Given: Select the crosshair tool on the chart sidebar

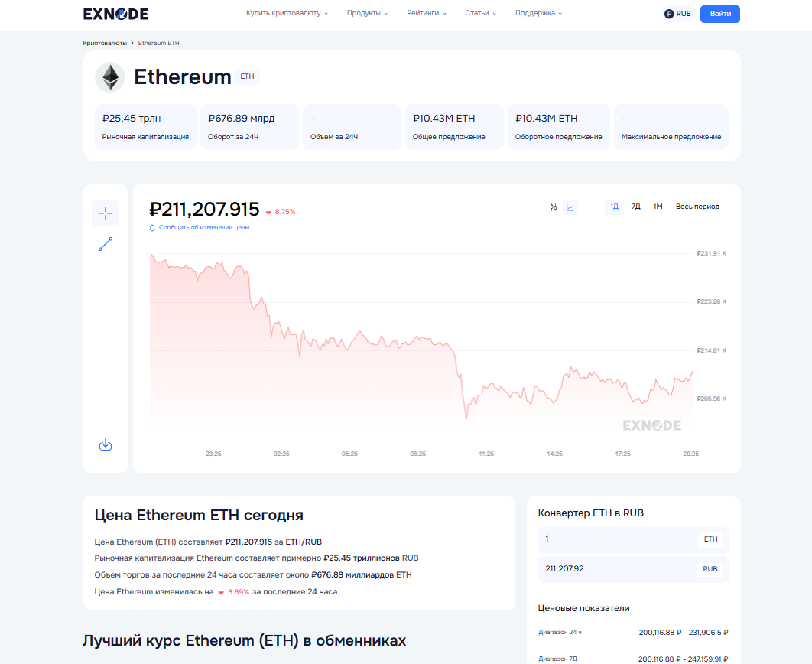Looking at the screenshot, I should (106, 213).
